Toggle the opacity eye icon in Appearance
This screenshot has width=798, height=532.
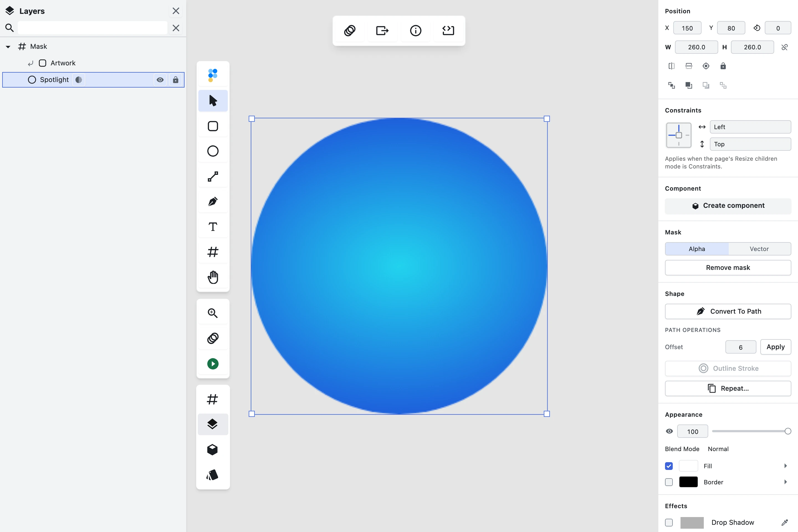[x=669, y=431]
